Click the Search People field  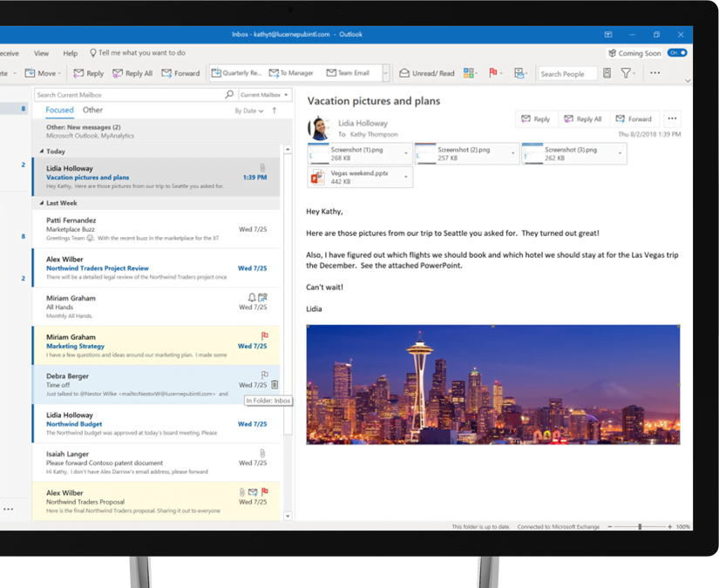[x=567, y=73]
